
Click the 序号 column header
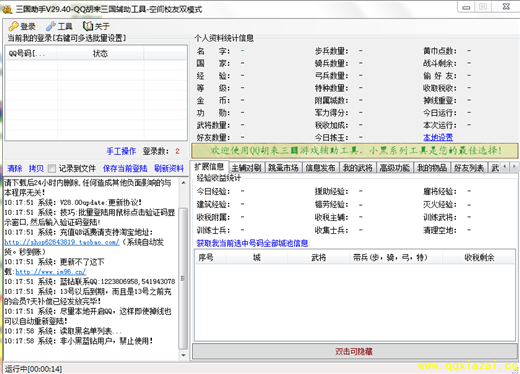210,257
